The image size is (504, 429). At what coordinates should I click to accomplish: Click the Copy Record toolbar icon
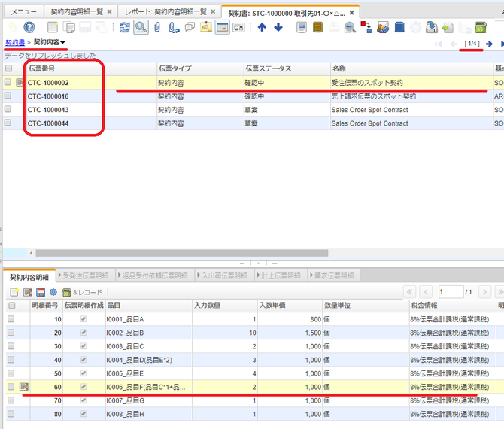coord(68,27)
